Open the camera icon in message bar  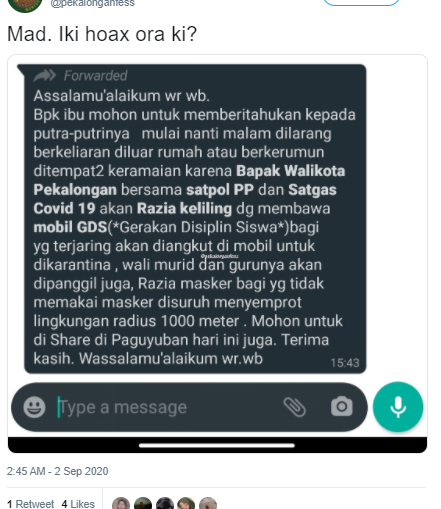tap(342, 406)
